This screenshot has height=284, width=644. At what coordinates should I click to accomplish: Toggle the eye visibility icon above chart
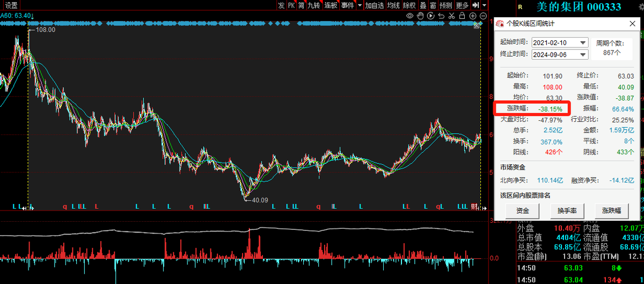coord(410,16)
